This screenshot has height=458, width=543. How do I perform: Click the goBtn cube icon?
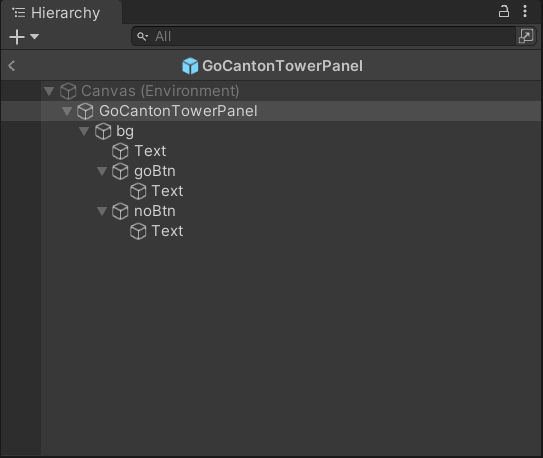120,171
